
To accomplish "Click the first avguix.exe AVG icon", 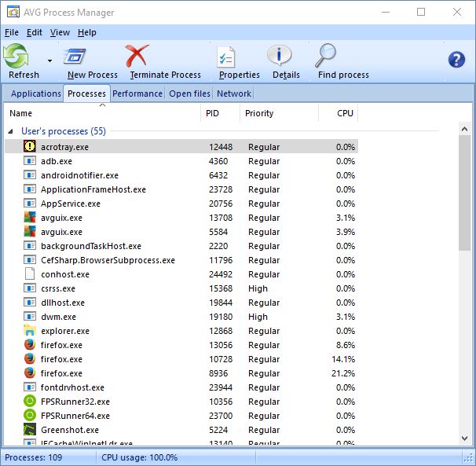I will tap(30, 218).
